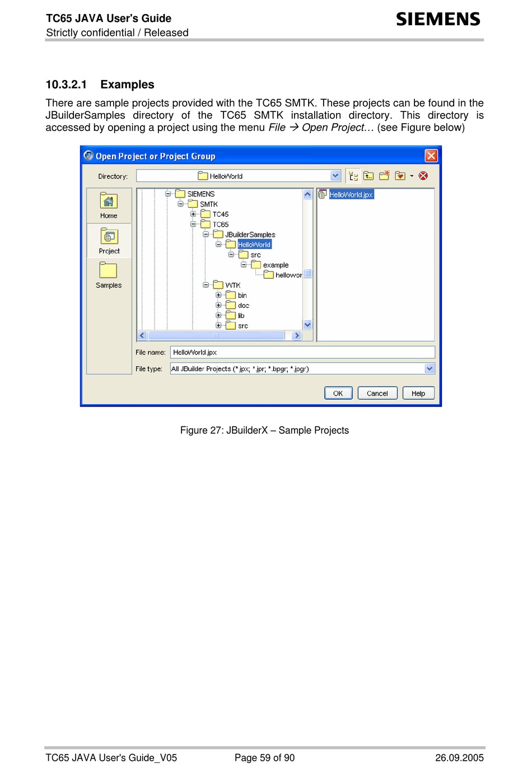532x772 pixels.
Task: Collapse the example tree node
Action: coord(244,265)
